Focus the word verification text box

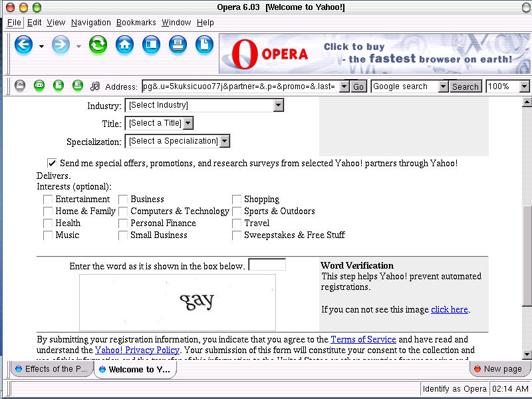pos(267,265)
